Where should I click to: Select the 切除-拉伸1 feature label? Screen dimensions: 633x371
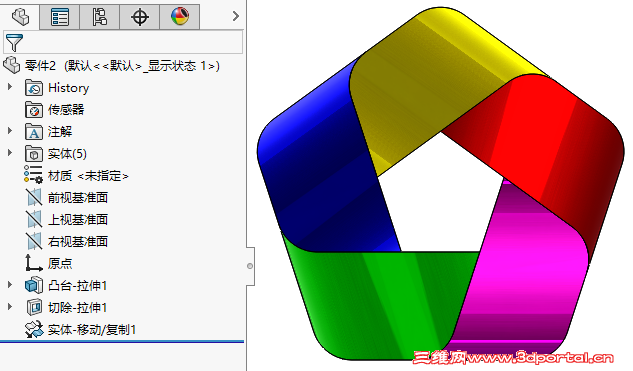[78, 308]
